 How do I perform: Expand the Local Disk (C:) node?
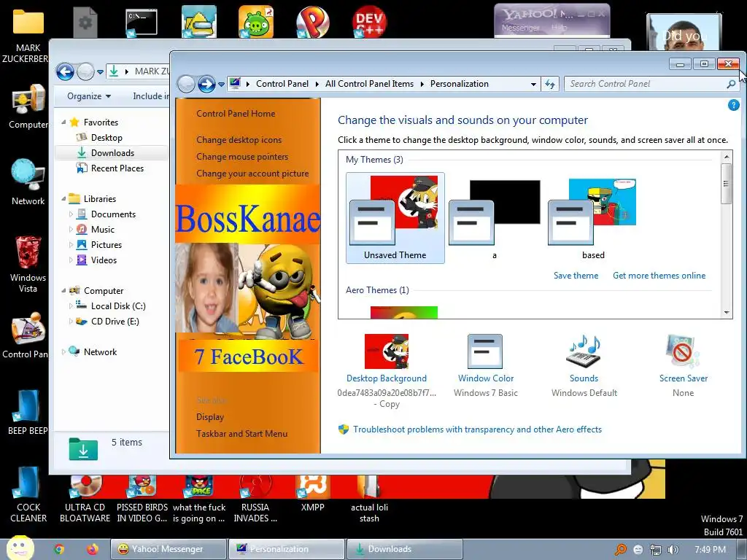71,306
